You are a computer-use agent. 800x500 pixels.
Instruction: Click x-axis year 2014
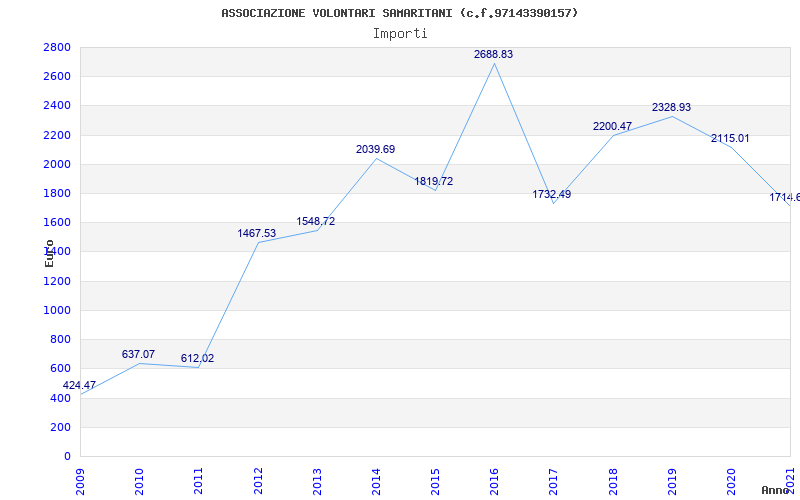(377, 481)
